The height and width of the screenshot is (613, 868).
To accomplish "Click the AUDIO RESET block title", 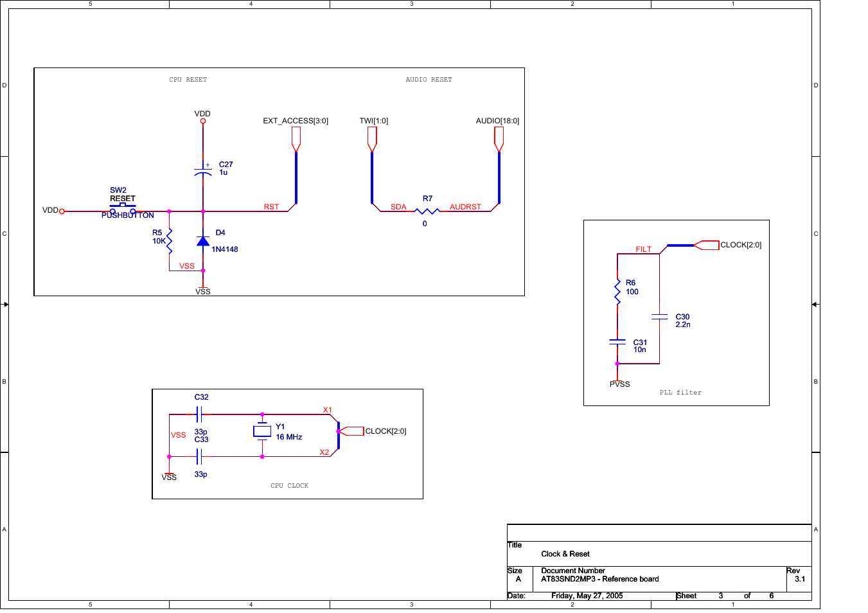I will click(x=429, y=80).
